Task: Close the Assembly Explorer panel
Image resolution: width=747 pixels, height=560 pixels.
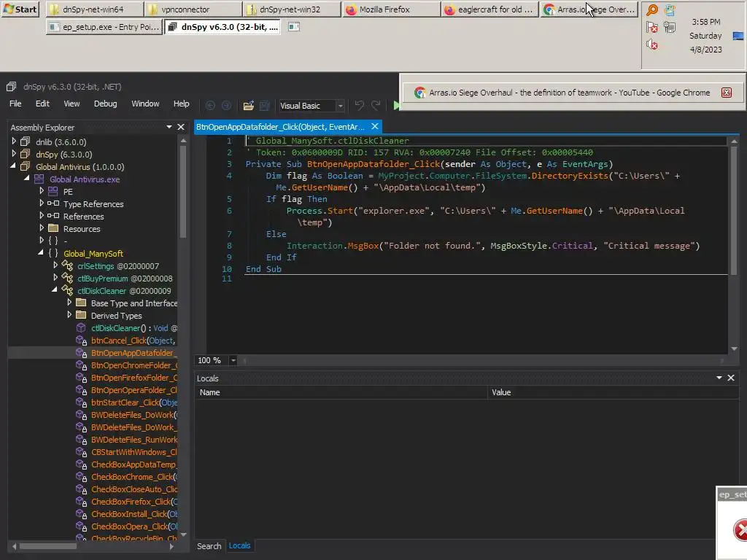Action: pyautogui.click(x=182, y=127)
